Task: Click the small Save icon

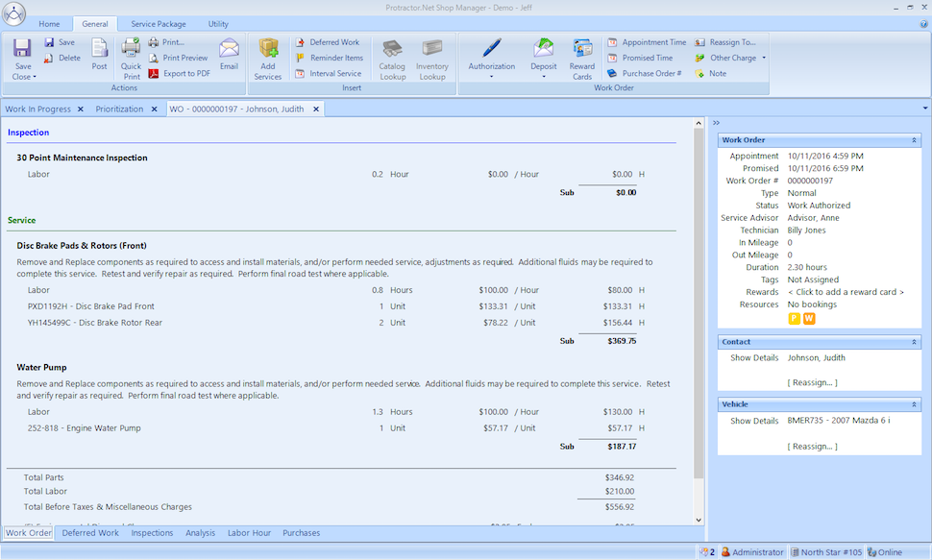Action: (49, 42)
